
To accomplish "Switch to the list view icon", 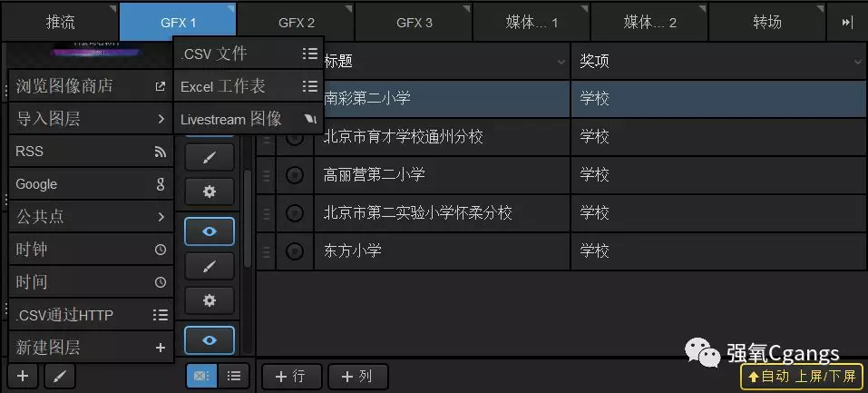I will pos(234,376).
